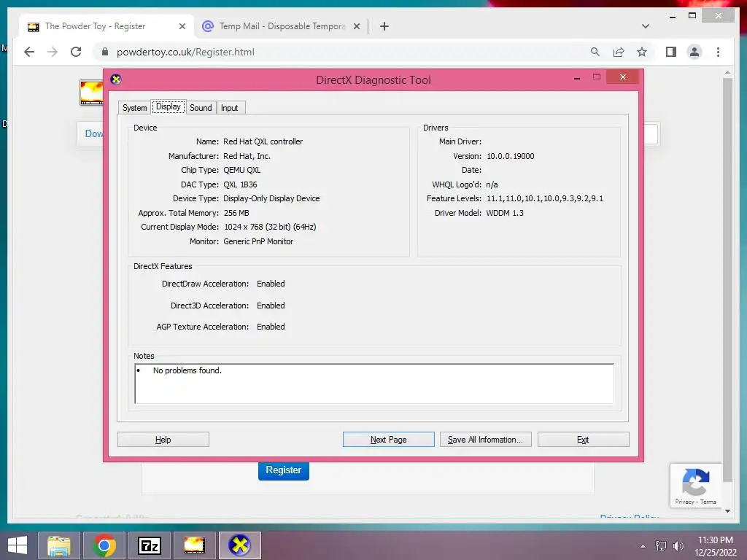Open The Powder Toy taskbar icon
The height and width of the screenshot is (560, 747).
(x=194, y=545)
